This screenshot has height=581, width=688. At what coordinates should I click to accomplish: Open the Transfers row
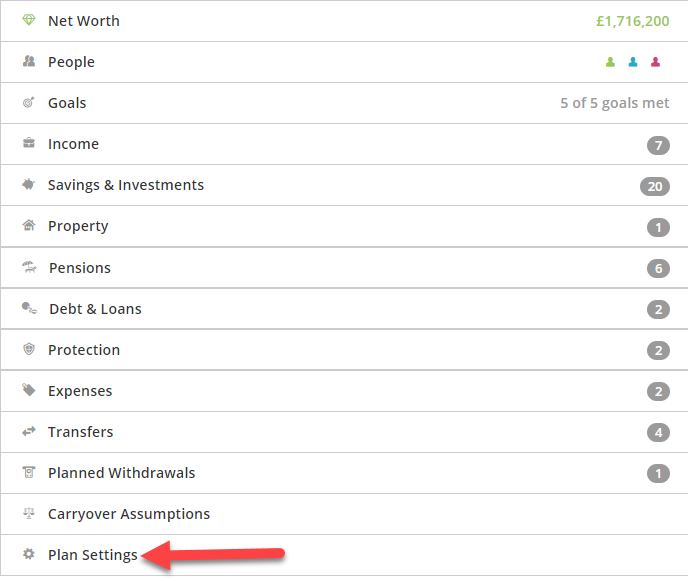[x=344, y=432]
